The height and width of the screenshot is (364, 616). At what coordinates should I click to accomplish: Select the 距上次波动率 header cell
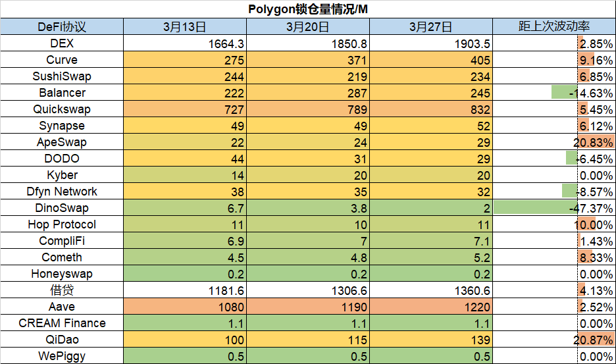click(553, 27)
